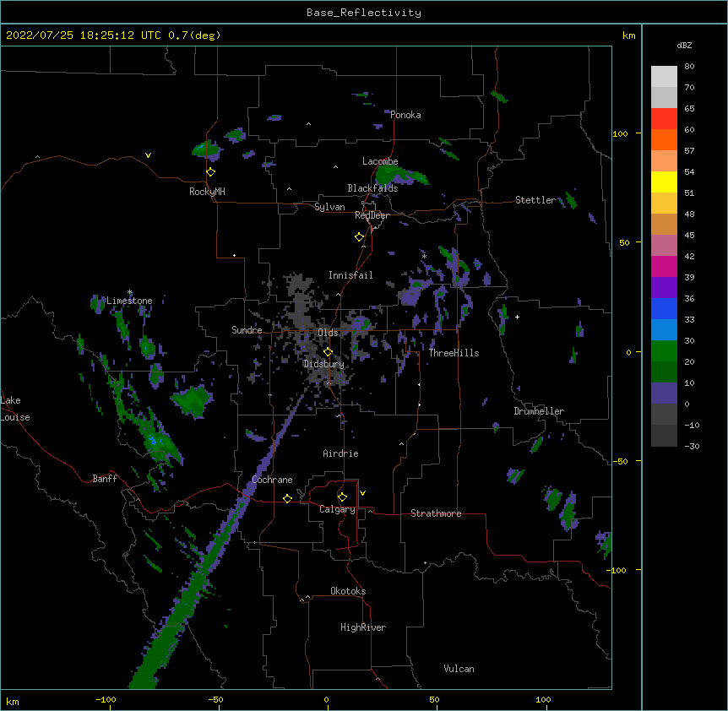
Task: Click the Lake Louise label
Action: point(15,409)
